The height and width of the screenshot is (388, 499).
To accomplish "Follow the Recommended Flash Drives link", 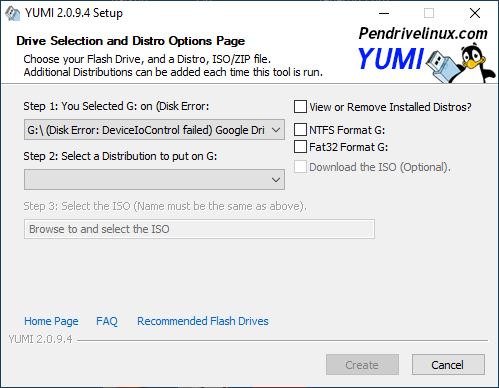I will click(203, 321).
